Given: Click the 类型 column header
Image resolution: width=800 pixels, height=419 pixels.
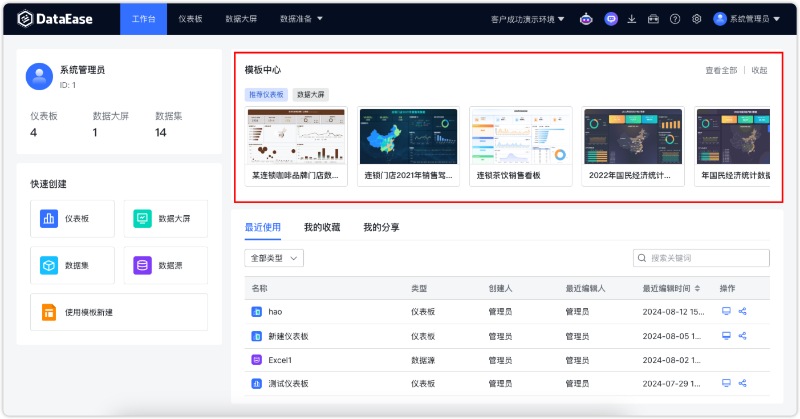Looking at the screenshot, I should (419, 288).
